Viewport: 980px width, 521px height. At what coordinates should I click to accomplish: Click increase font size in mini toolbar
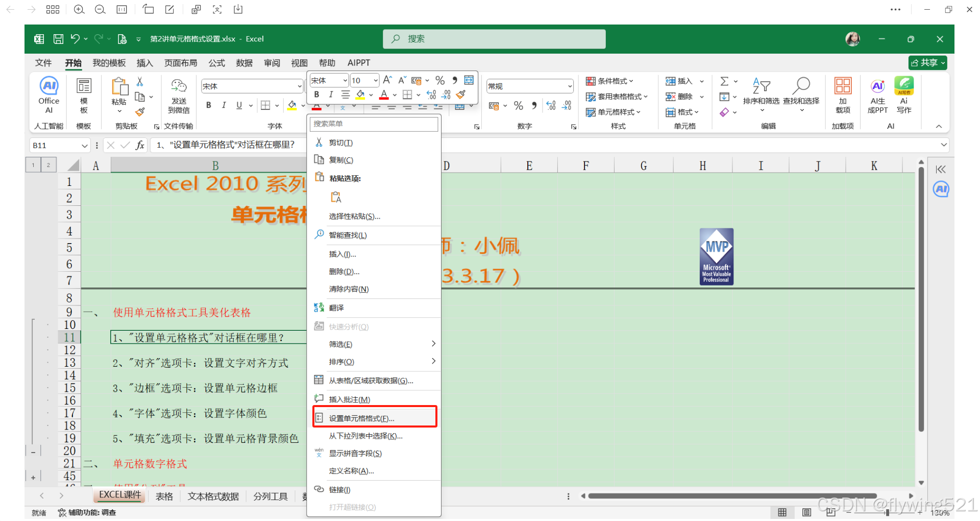coord(387,80)
